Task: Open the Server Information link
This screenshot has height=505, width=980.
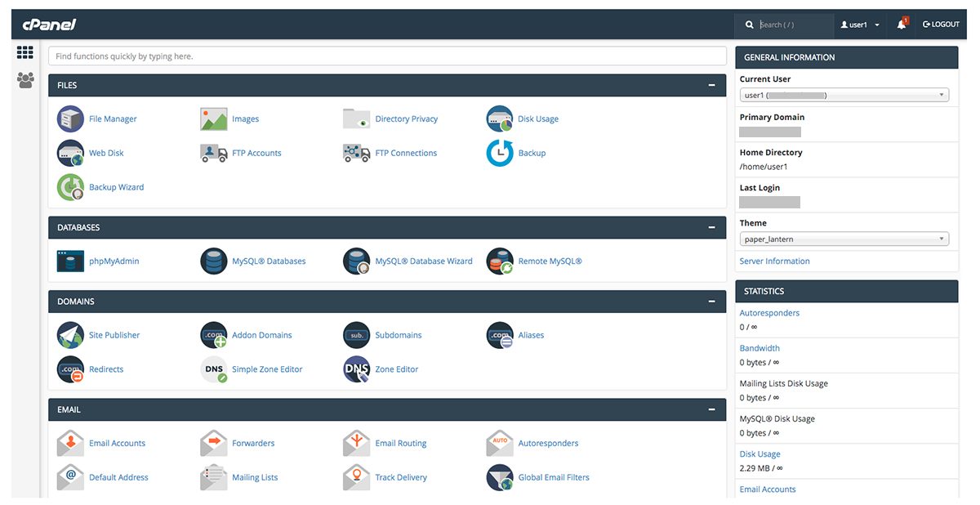Action: (774, 261)
